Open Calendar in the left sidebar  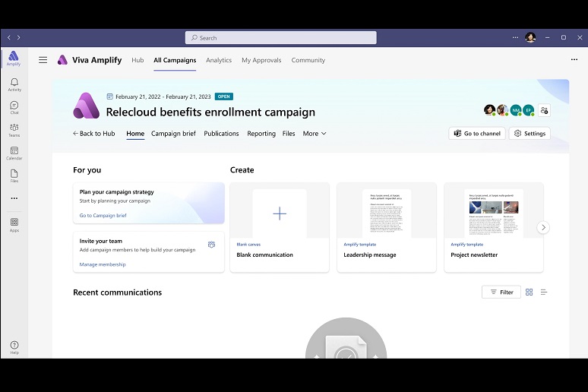point(14,153)
